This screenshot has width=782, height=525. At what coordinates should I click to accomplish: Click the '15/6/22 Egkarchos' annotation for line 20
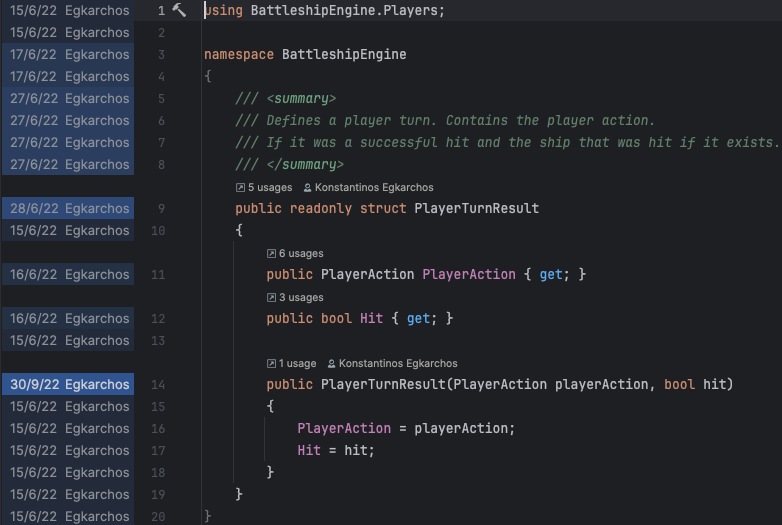click(68, 517)
